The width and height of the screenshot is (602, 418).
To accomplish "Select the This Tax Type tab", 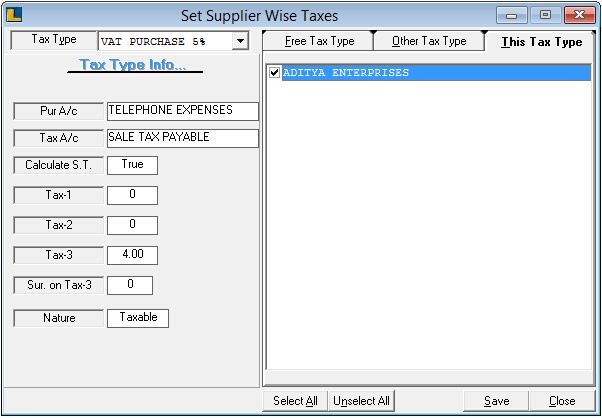I will [541, 42].
